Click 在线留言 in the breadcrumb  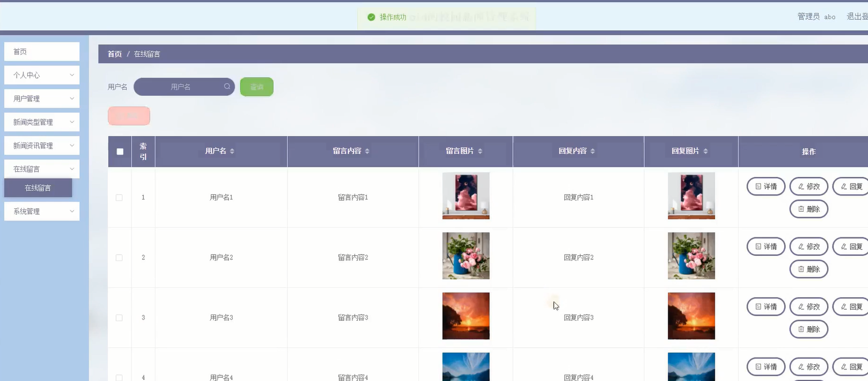[147, 54]
